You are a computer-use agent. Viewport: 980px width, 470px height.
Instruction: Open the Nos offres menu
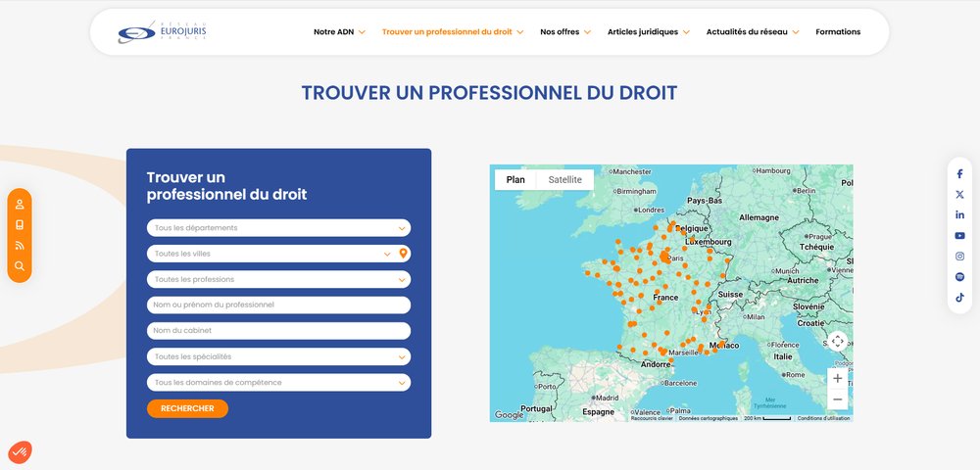tap(565, 32)
